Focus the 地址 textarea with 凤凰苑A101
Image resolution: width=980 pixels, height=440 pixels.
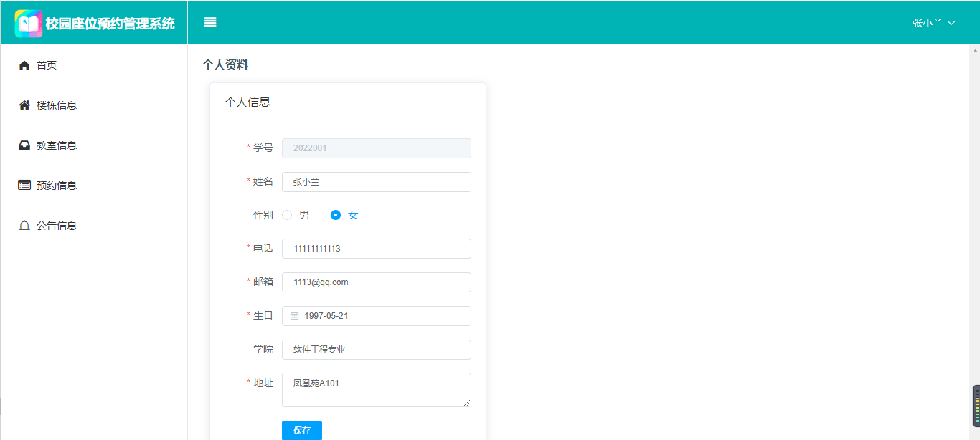point(377,390)
